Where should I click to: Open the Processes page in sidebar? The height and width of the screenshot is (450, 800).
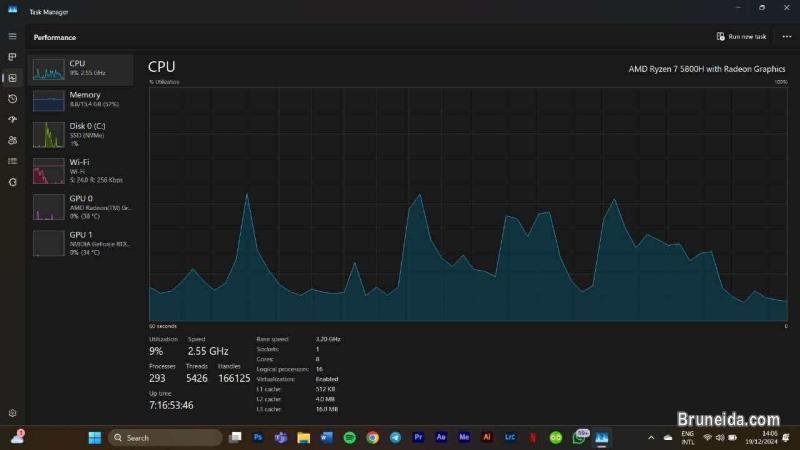pyautogui.click(x=13, y=57)
